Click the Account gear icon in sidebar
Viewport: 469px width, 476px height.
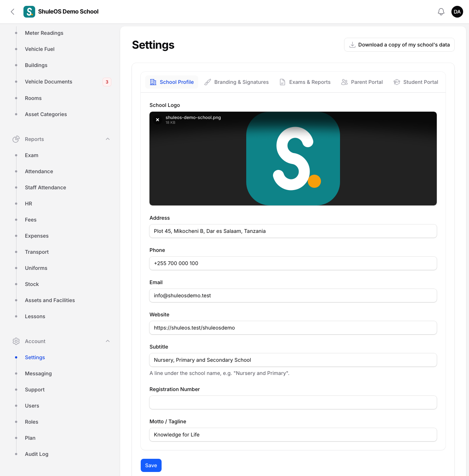(16, 341)
